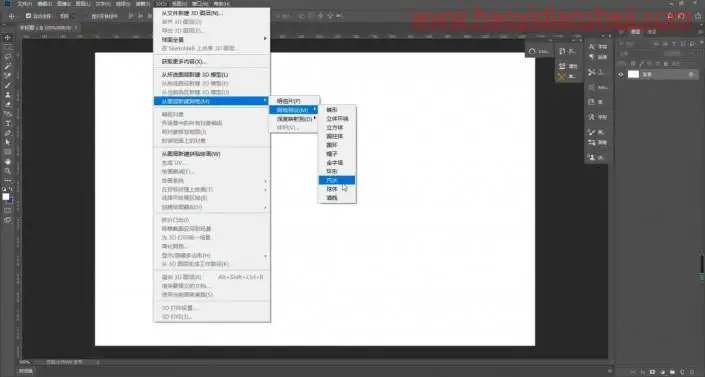
Task: Select the Move tool in toolbar
Action: [x=8, y=37]
